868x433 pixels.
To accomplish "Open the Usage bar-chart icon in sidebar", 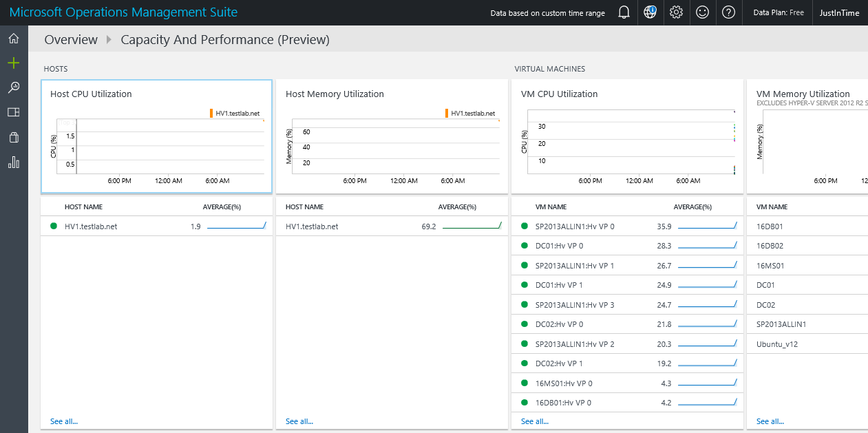I will pyautogui.click(x=13, y=162).
